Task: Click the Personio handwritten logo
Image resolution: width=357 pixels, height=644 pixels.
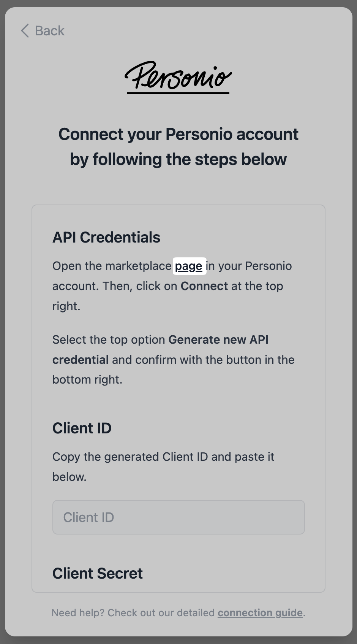Action: [178, 77]
